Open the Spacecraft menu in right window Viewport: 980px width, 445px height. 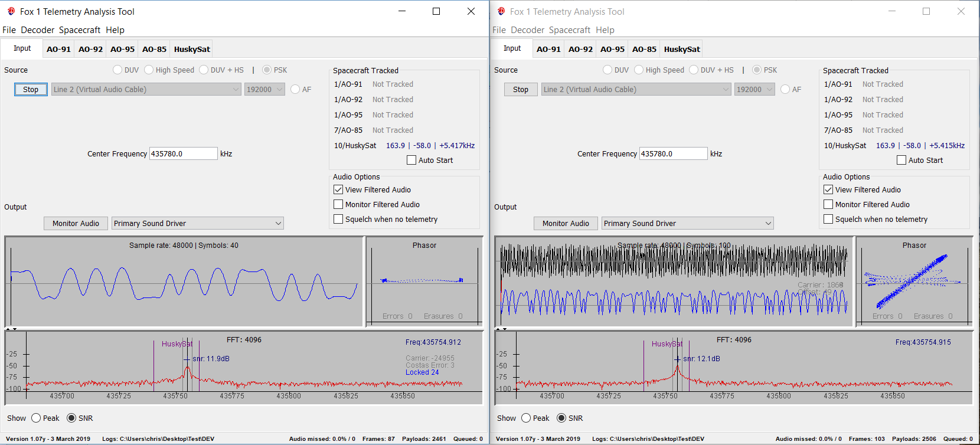coord(569,30)
